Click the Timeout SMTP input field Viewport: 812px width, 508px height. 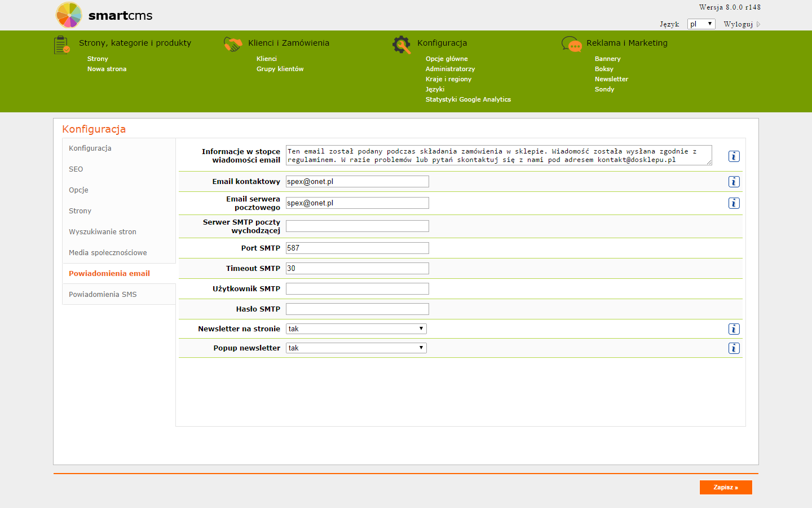[358, 269]
